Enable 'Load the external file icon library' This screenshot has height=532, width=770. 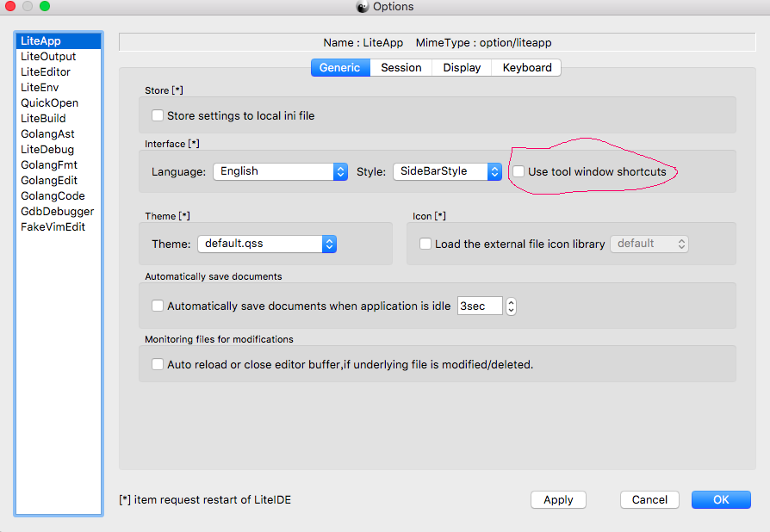(x=425, y=244)
